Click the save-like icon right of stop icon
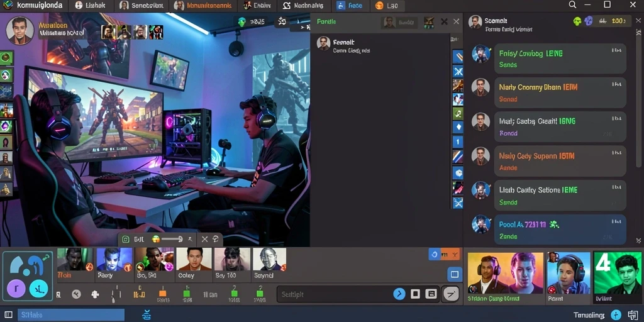Screen dimensions: 644x322 coord(430,294)
